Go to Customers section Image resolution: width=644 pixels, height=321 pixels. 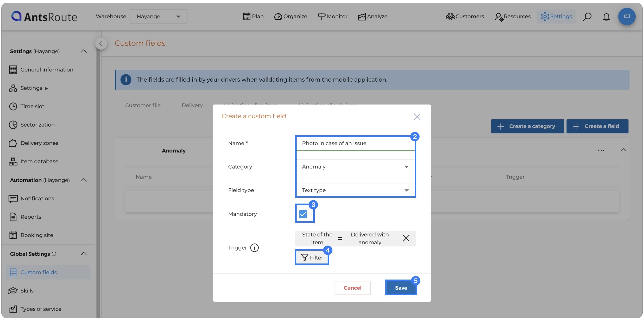point(465,17)
